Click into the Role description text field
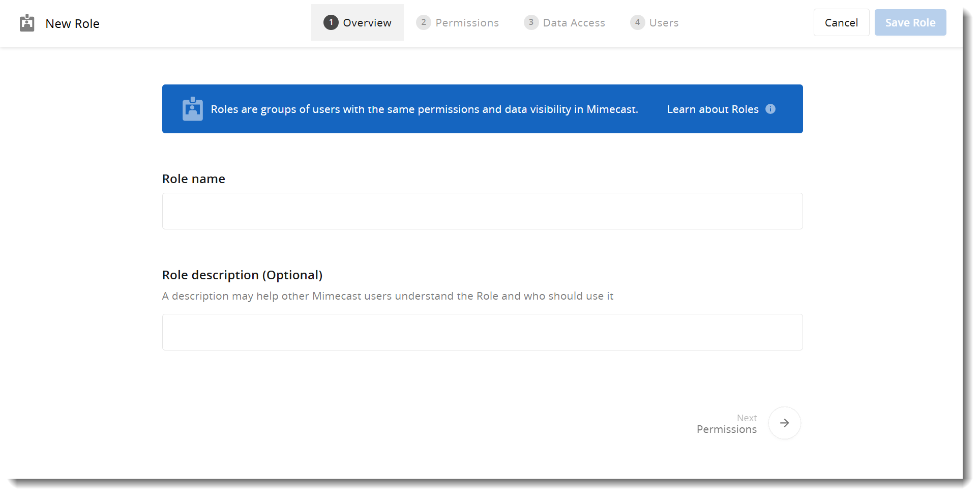 pos(482,332)
